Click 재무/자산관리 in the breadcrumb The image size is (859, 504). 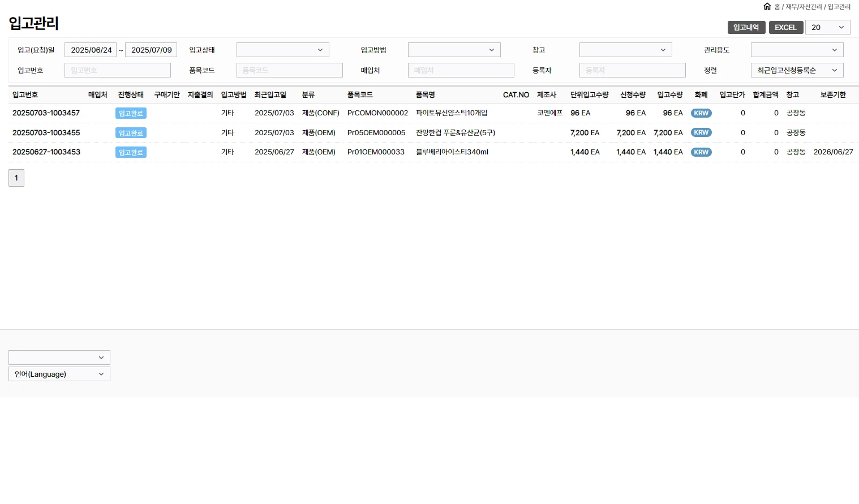click(x=804, y=7)
